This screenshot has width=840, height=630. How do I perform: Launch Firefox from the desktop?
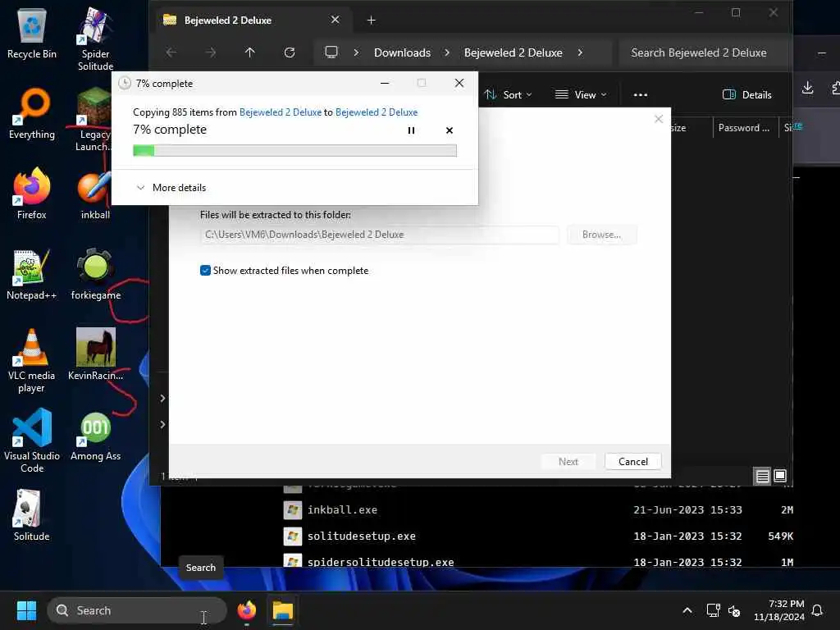[x=32, y=194]
